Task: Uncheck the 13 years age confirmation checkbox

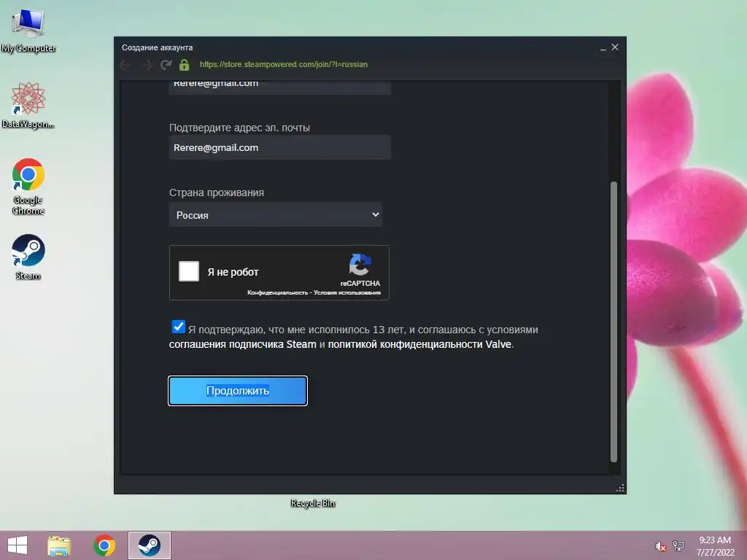Action: (178, 327)
